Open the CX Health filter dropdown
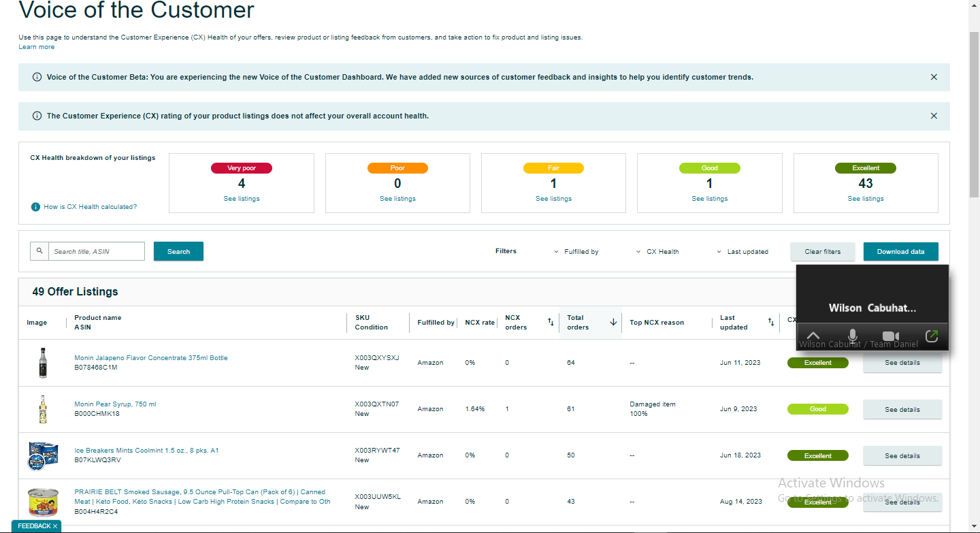The image size is (980, 533). 657,252
